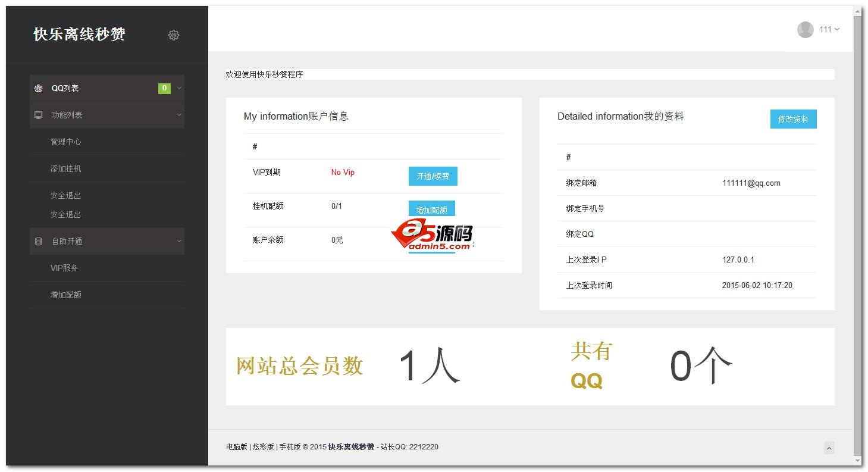
Task: Open VIP服务 in the sidebar
Action: point(64,268)
